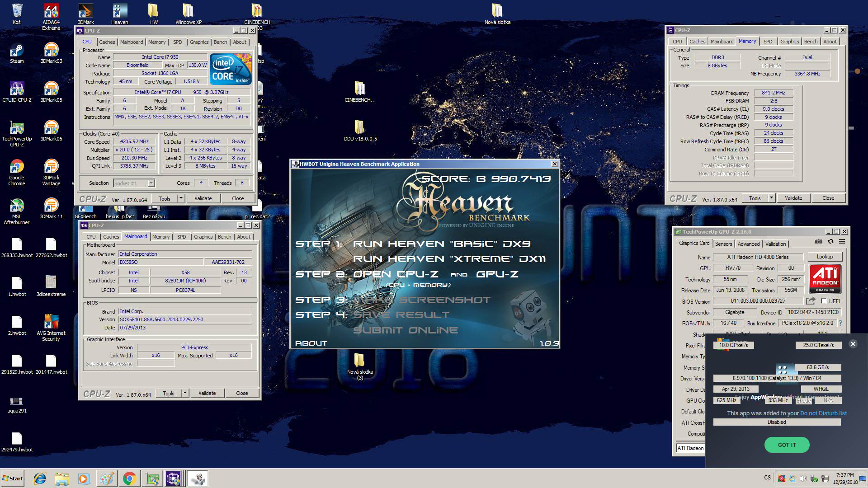Dismiss the notification popup with X

point(853,344)
